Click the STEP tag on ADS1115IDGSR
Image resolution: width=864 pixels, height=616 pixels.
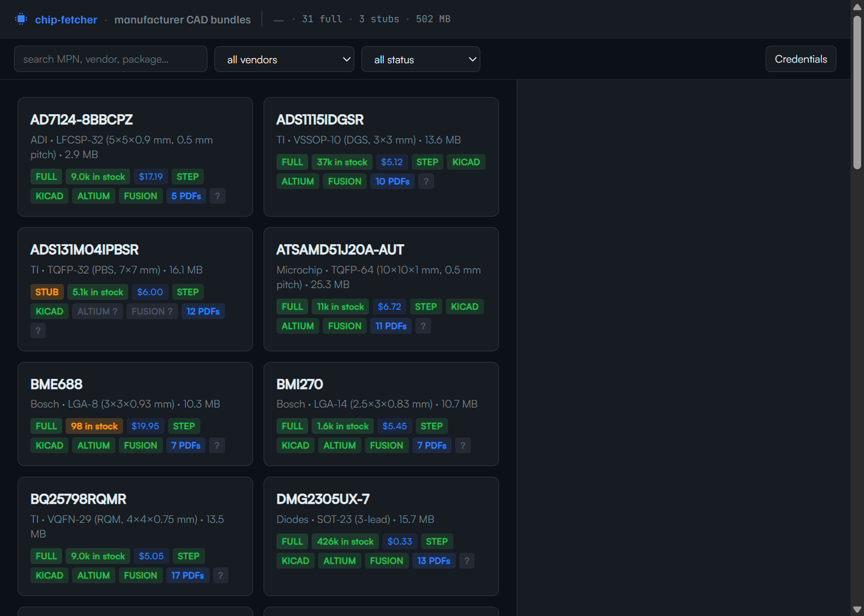tap(427, 162)
